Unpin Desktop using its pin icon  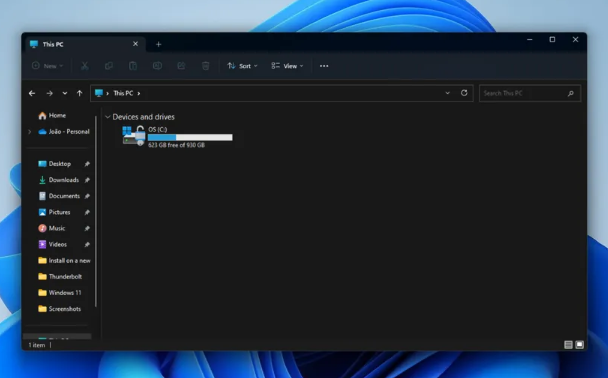(x=87, y=164)
